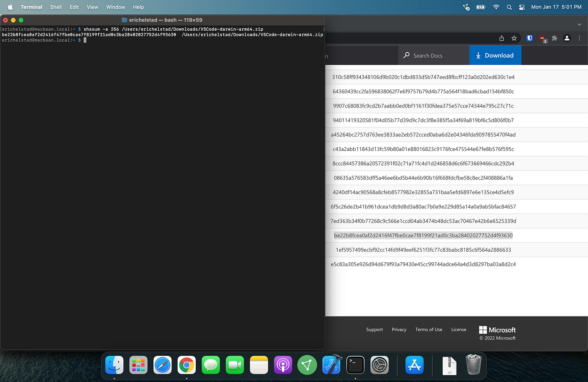Open the Chrome share menu
The height and width of the screenshot is (382, 588).
click(x=501, y=38)
